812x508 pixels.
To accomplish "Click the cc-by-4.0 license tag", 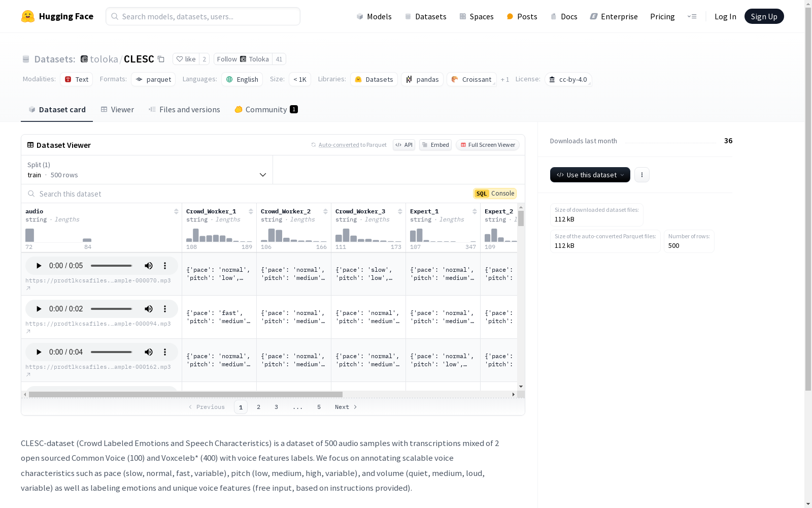I will tap(568, 79).
